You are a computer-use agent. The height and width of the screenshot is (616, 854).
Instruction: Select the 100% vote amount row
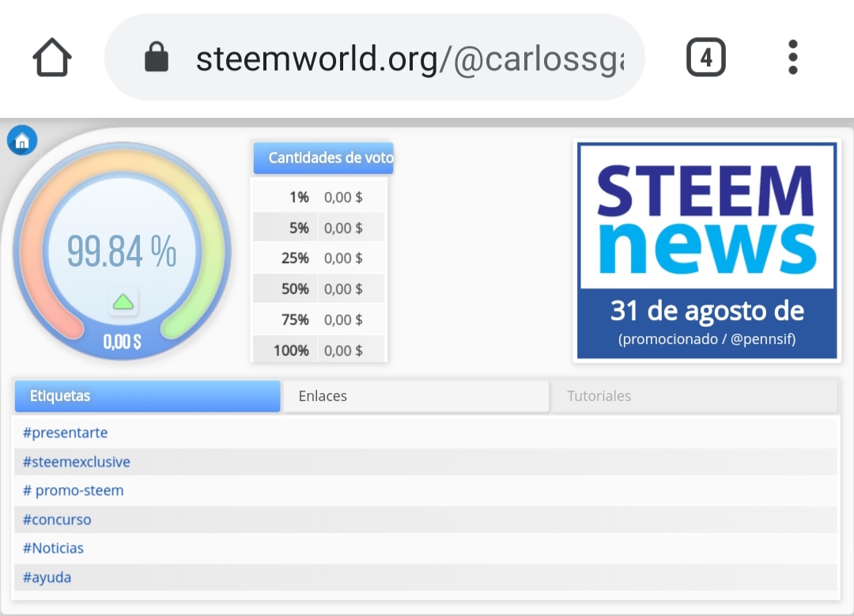(x=319, y=350)
